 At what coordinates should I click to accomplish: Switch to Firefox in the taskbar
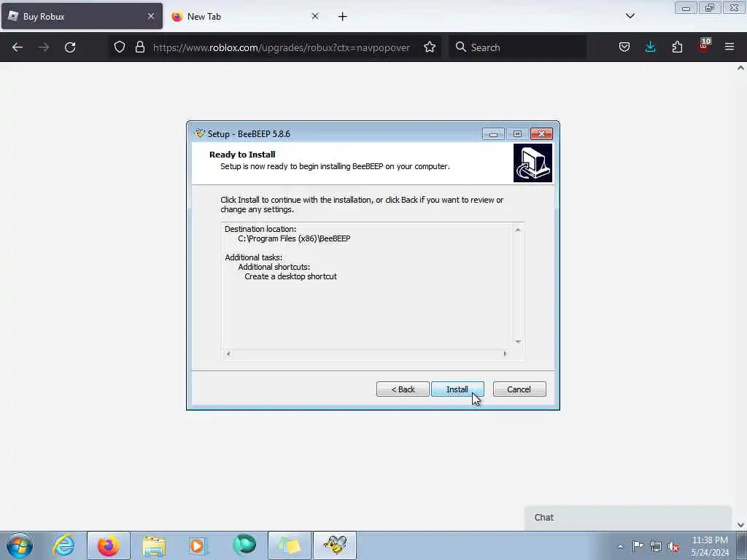pos(109,545)
